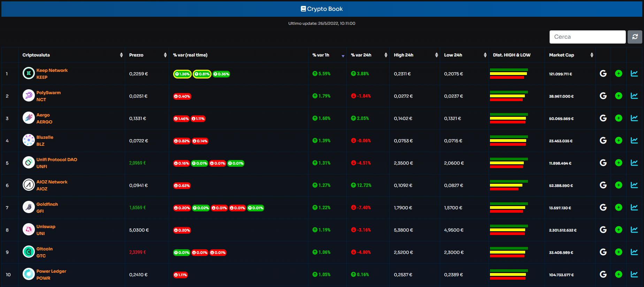Select Bluzelle high value 0,0753 €

coord(403,141)
